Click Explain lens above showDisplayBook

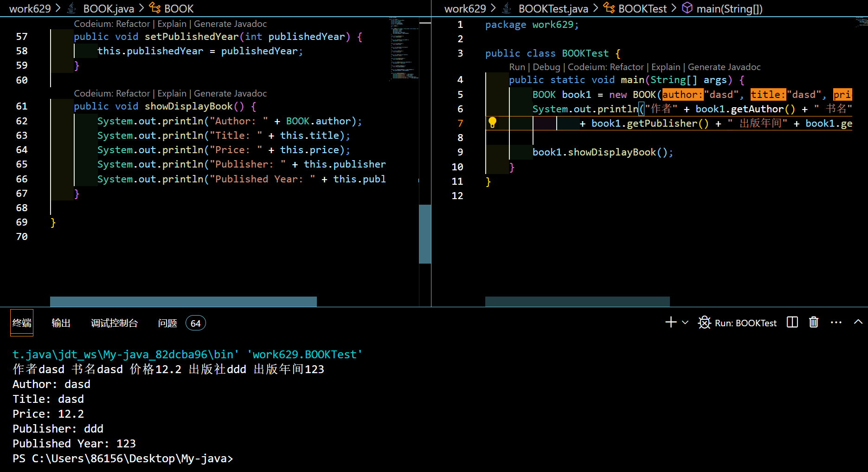(172, 93)
